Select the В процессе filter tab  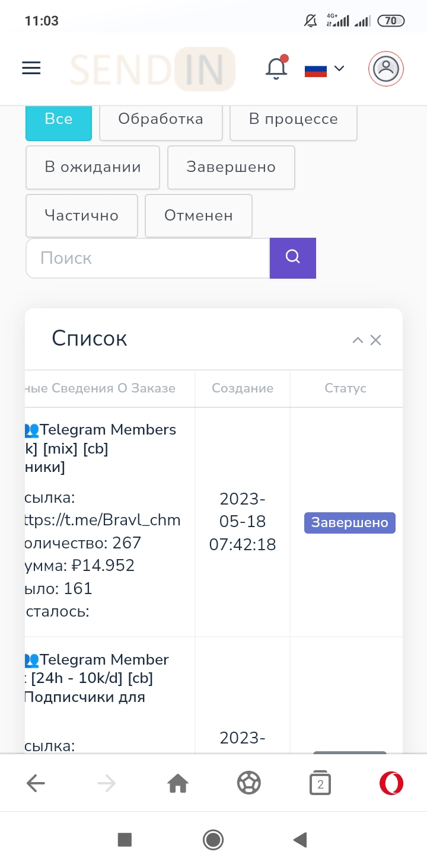[x=294, y=122]
